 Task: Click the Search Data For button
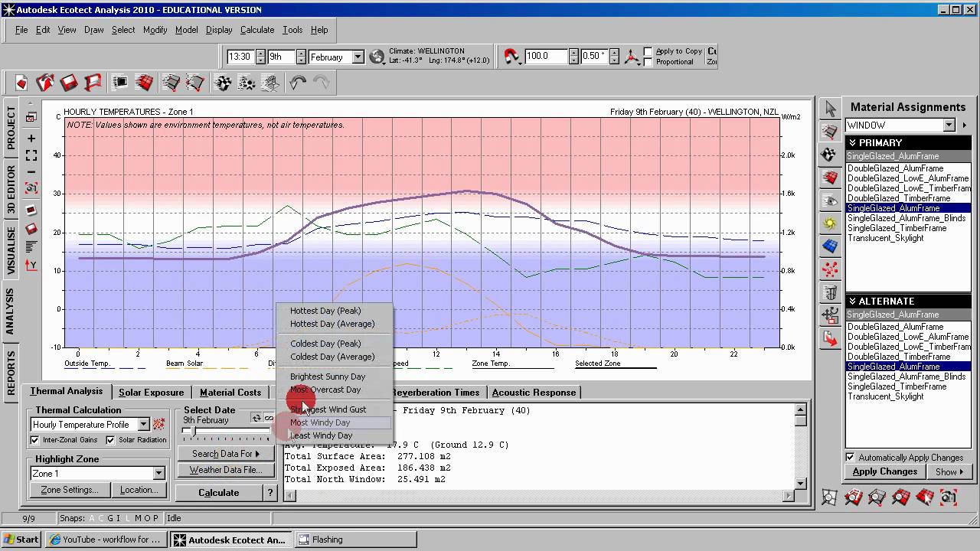click(226, 454)
